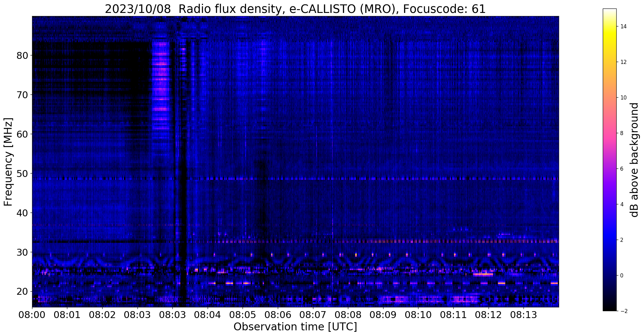Click the 08:08 time tick label

[x=348, y=315]
